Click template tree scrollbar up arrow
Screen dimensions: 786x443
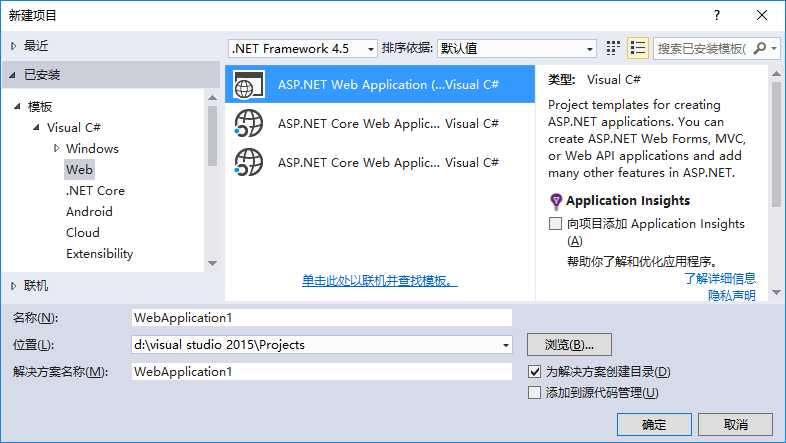[x=213, y=98]
